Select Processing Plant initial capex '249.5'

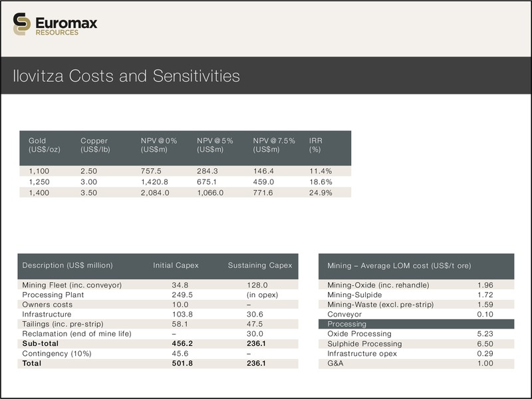(x=182, y=295)
